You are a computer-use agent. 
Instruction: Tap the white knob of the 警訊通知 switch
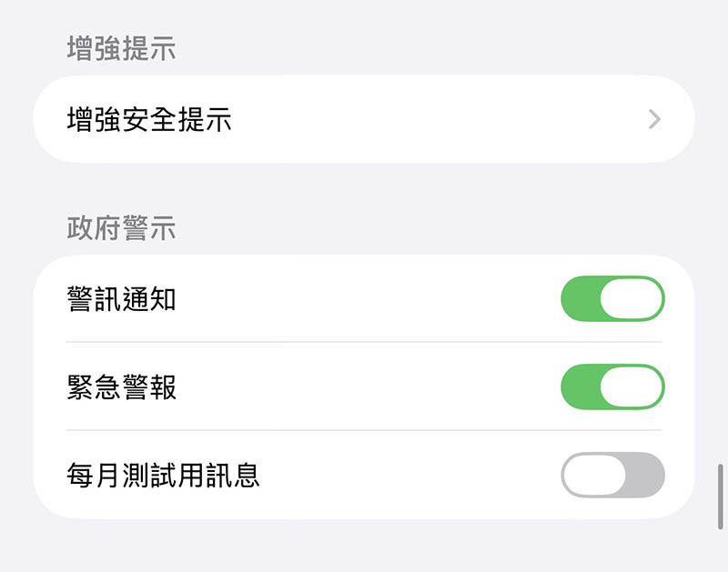click(631, 299)
